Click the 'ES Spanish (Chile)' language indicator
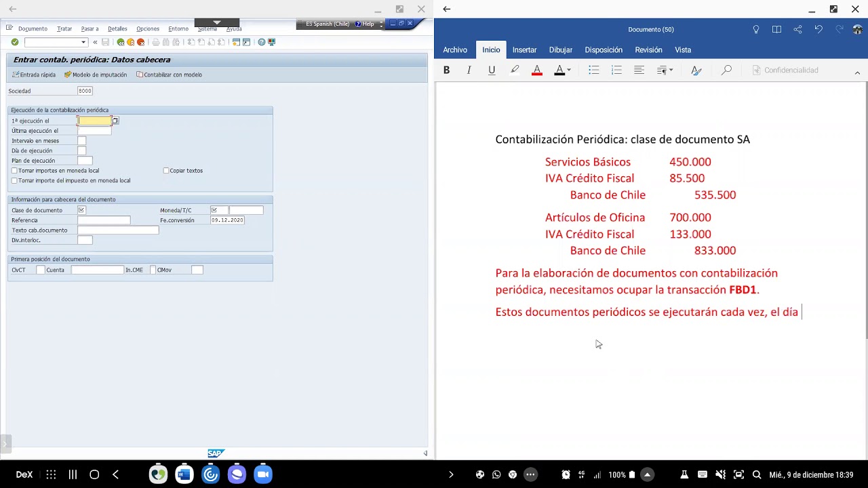Screen dimensions: 868x488 [x=328, y=24]
